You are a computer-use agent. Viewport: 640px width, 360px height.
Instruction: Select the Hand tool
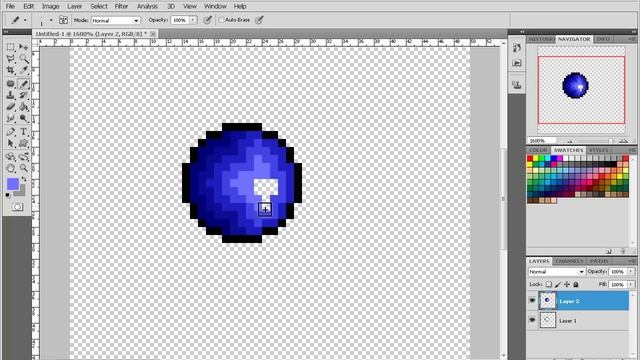(x=11, y=168)
